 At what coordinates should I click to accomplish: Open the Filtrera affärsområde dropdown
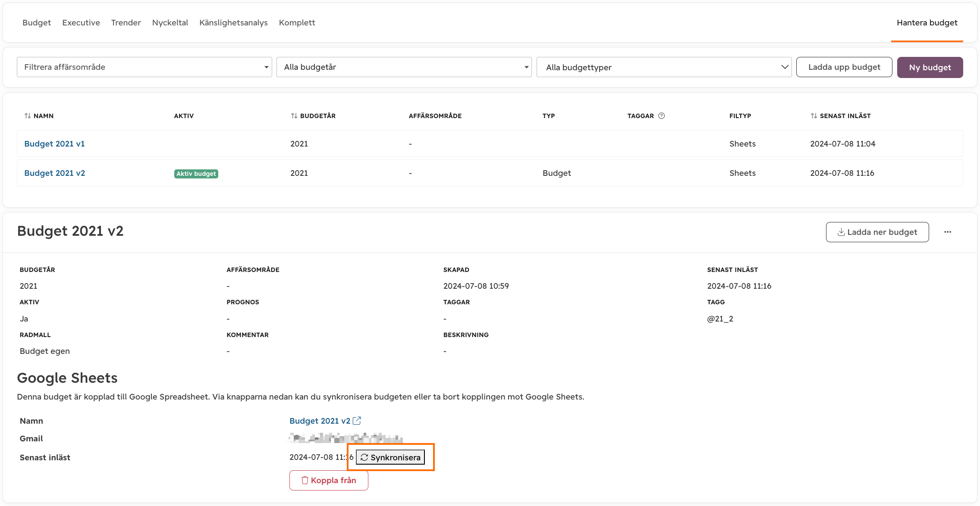pyautogui.click(x=144, y=67)
